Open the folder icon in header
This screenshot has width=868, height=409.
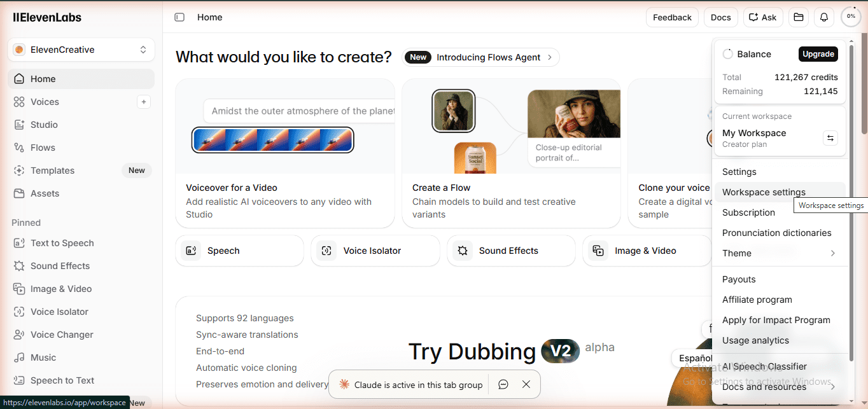click(799, 17)
